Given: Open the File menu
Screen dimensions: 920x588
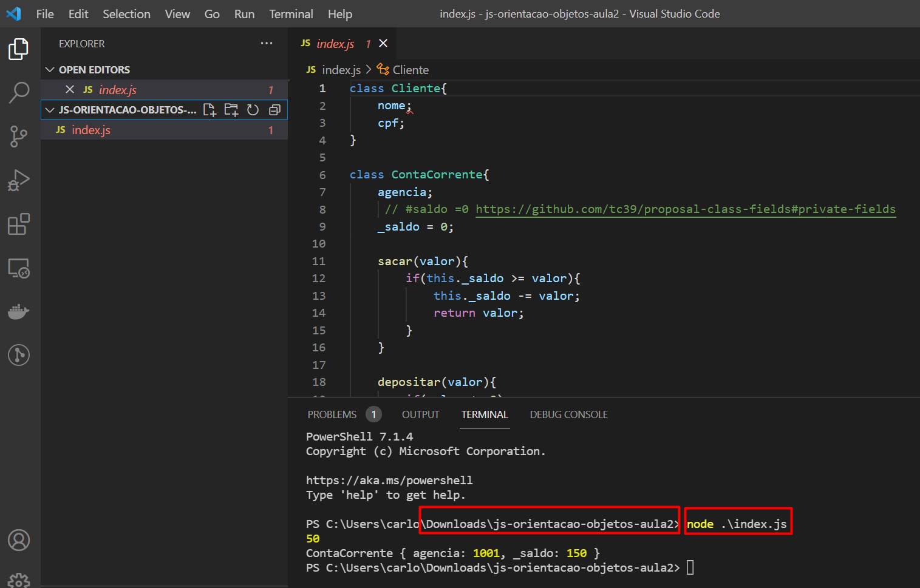Looking at the screenshot, I should [x=45, y=14].
